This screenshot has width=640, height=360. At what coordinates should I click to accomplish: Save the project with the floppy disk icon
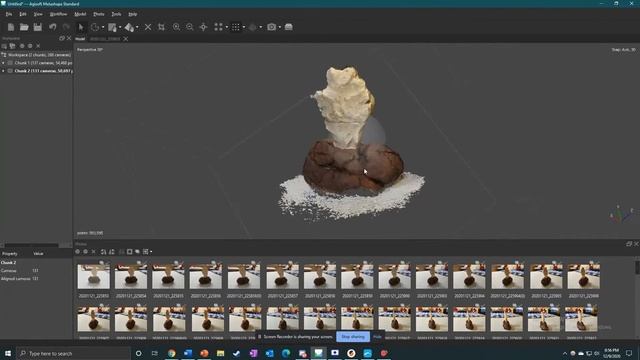38,27
